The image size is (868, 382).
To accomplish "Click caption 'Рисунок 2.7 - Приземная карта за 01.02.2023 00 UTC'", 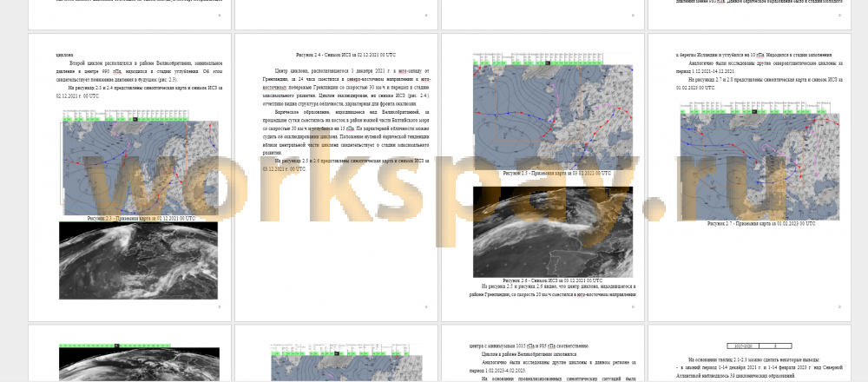I will tap(761, 224).
